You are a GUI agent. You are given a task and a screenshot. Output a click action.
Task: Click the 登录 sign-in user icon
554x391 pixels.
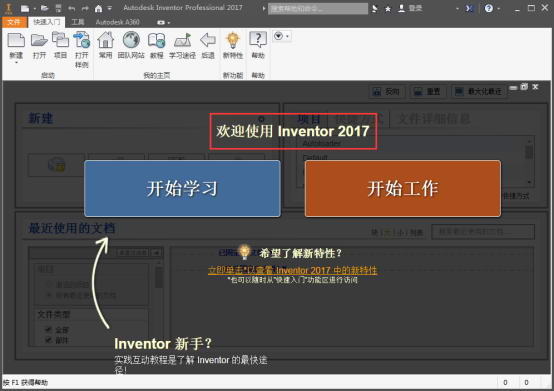click(x=401, y=8)
